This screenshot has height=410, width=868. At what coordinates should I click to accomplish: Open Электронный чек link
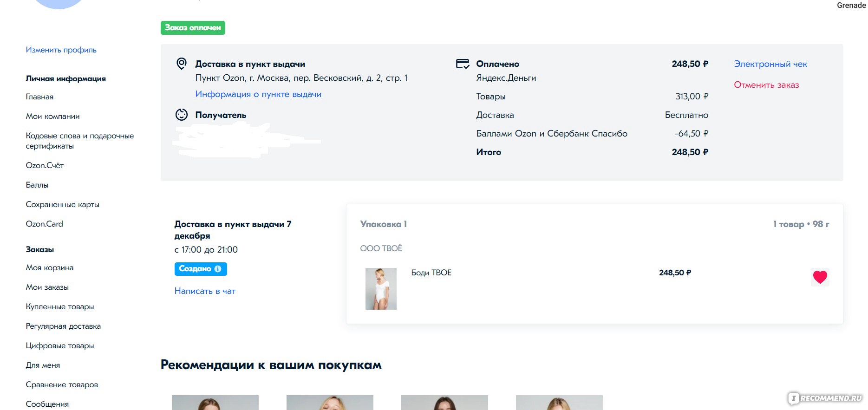tap(770, 64)
